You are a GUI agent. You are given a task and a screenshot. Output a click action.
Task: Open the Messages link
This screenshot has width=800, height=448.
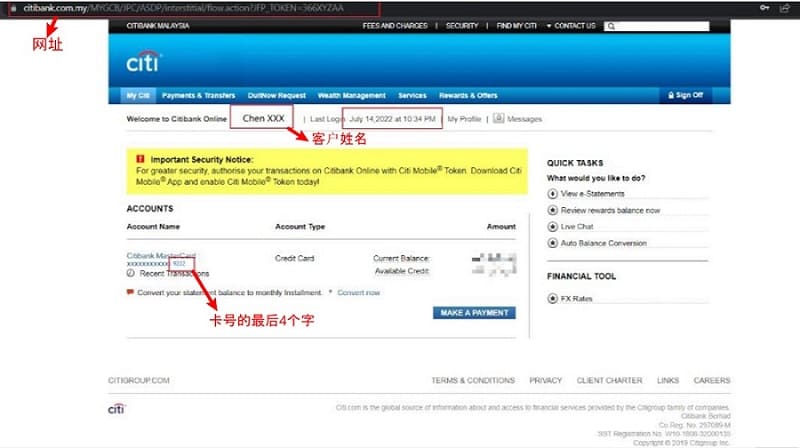tap(524, 119)
